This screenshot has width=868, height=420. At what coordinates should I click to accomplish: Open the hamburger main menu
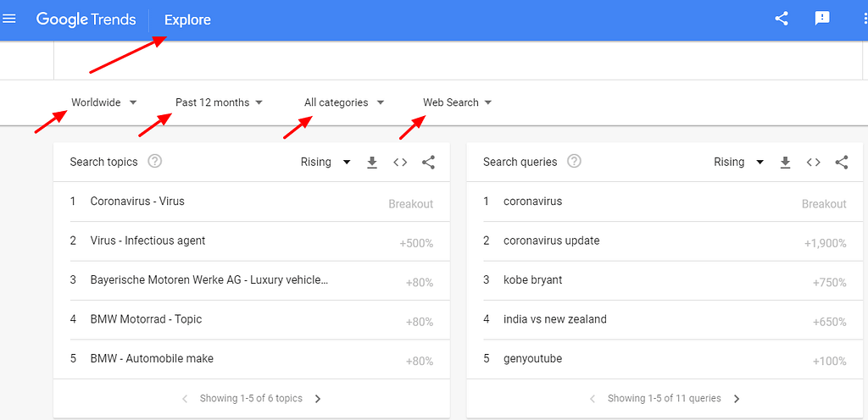(9, 19)
